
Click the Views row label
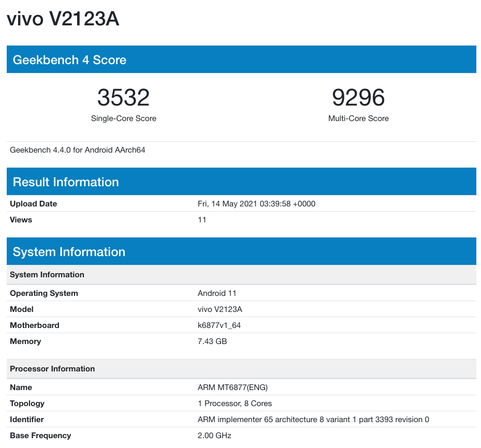(x=21, y=220)
